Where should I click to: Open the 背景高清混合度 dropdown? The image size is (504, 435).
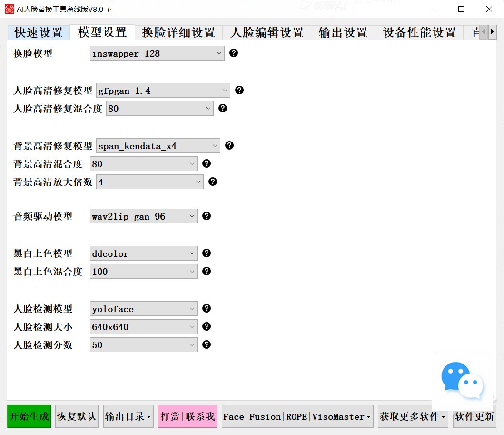(144, 164)
